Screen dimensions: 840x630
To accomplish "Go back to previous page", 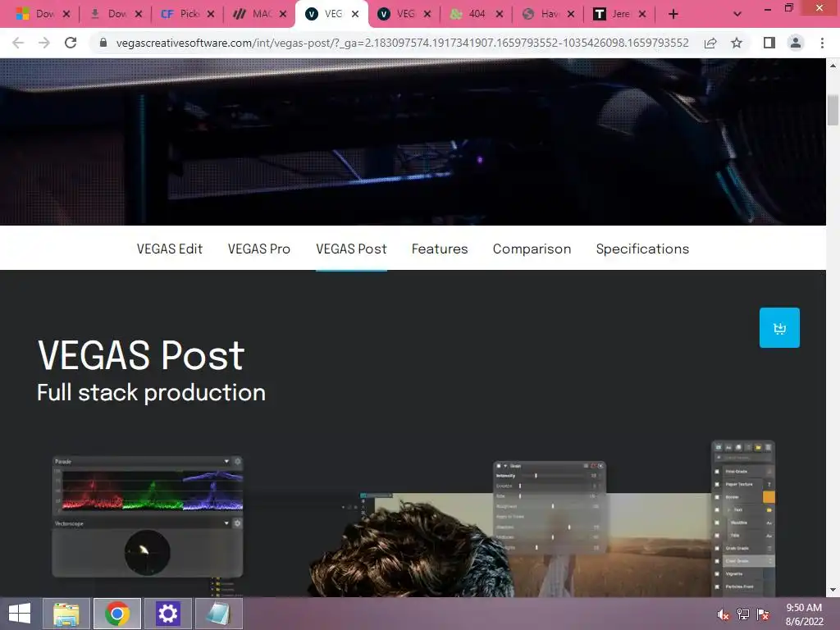I will point(18,43).
